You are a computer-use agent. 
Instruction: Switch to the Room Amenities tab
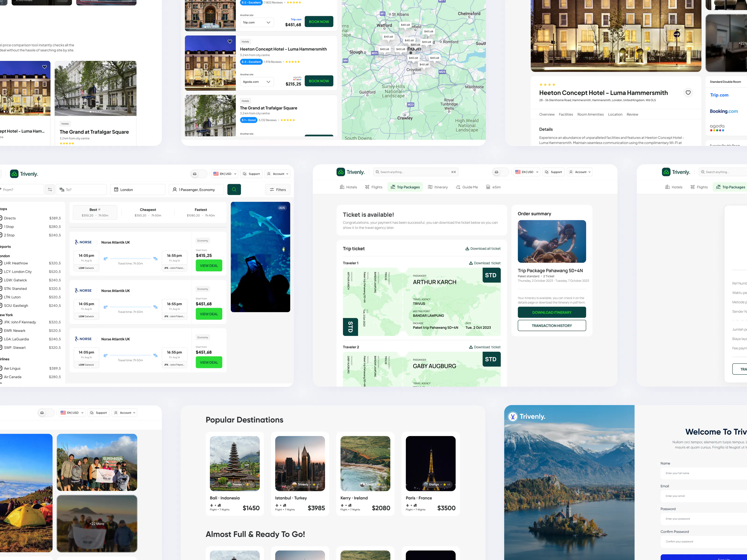[590, 114]
